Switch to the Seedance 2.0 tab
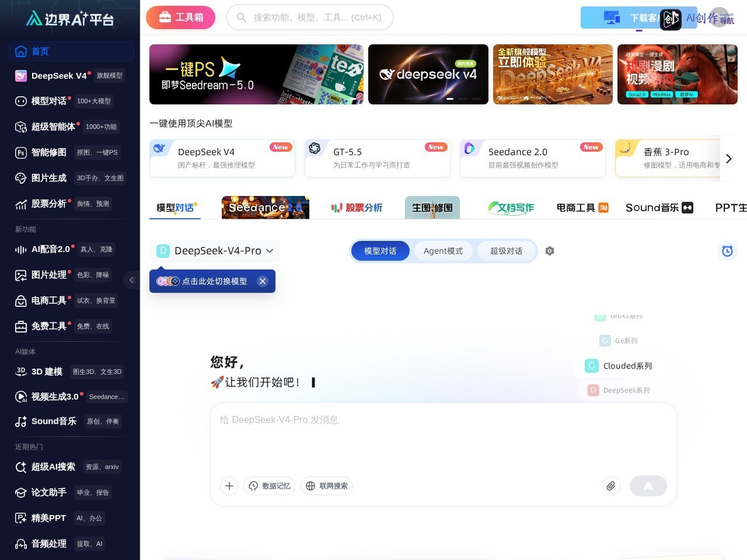 266,208
